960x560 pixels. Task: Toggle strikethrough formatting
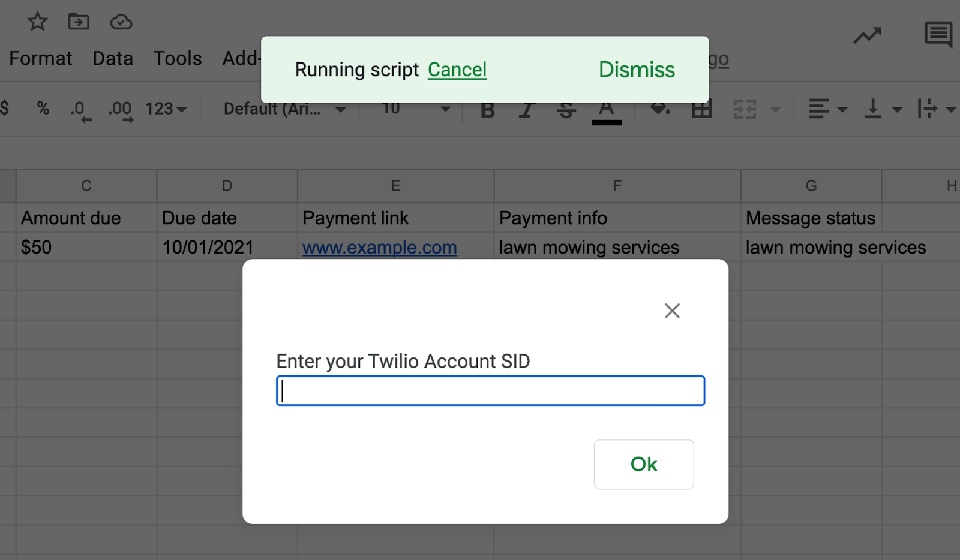click(566, 110)
